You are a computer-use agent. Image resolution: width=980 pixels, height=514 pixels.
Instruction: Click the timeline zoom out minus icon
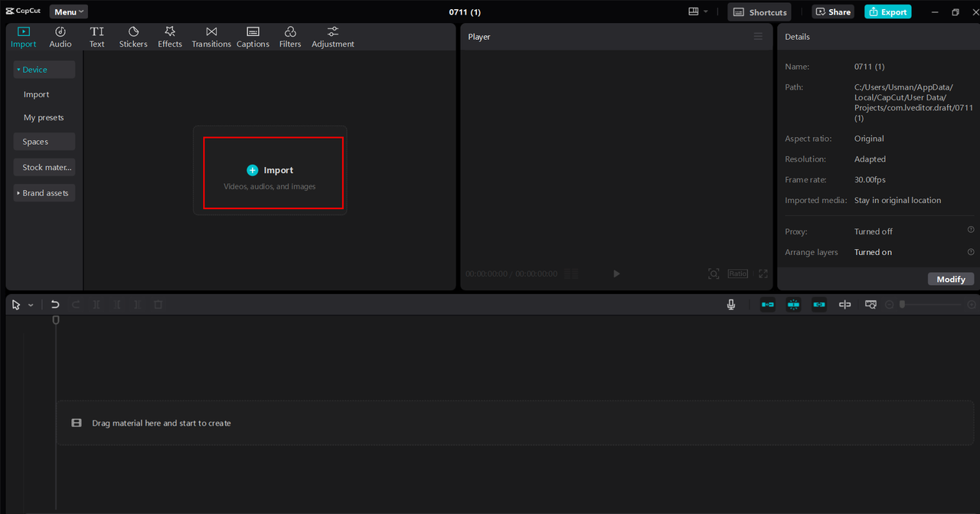pos(890,304)
